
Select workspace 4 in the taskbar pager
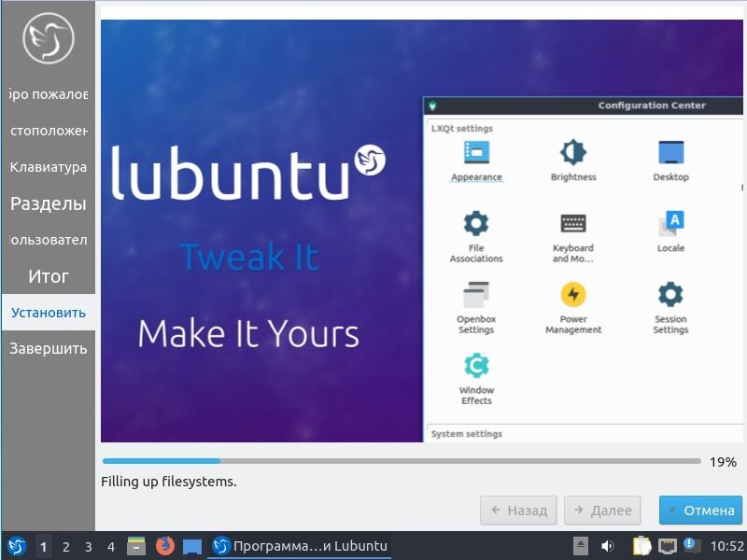click(109, 546)
